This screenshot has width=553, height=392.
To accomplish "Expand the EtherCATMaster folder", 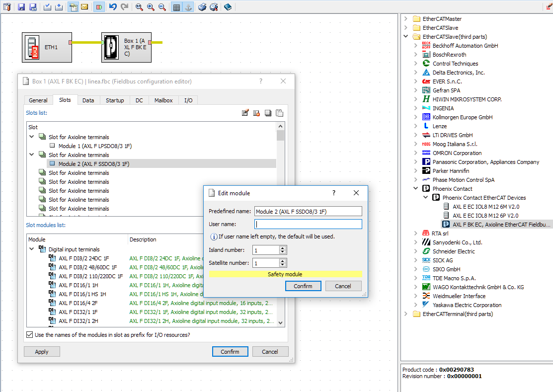I will point(406,19).
